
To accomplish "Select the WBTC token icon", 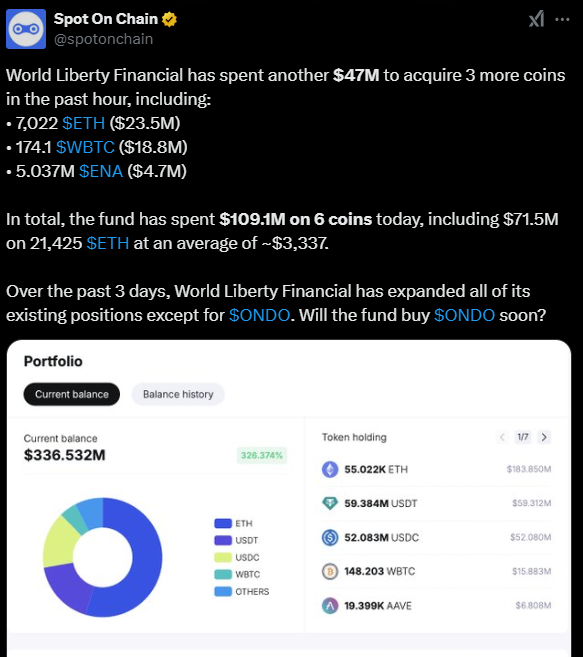I will click(330, 572).
